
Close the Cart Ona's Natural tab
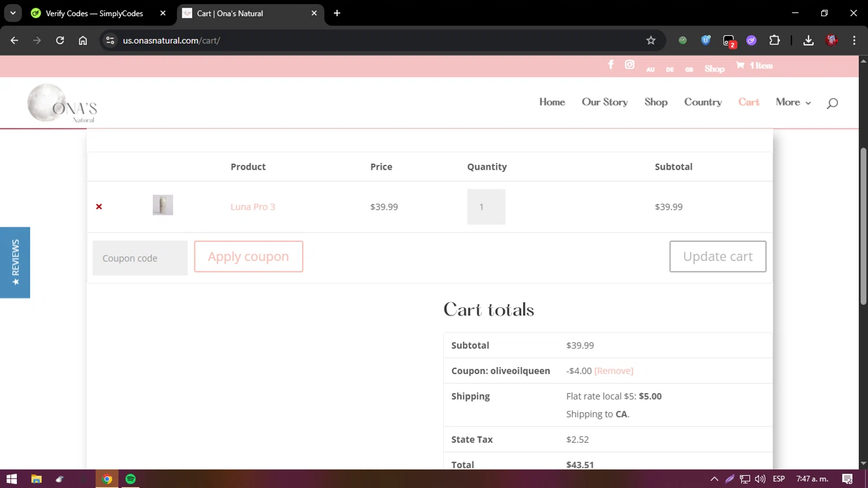(x=314, y=13)
